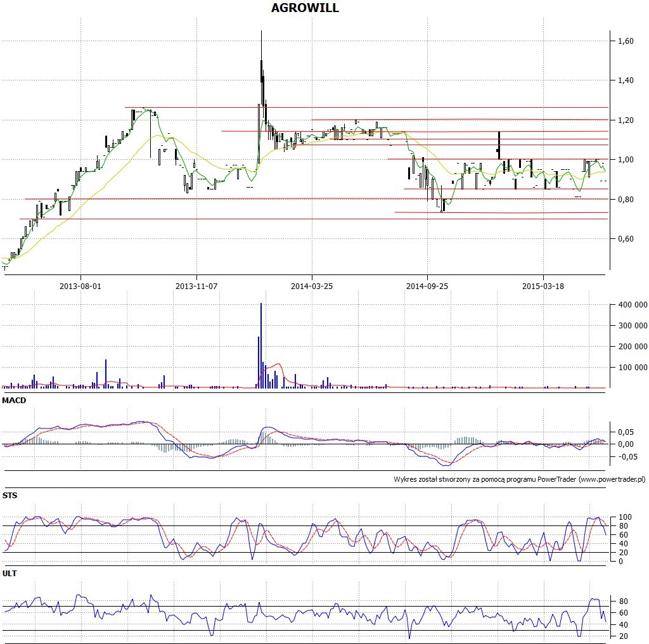Click the AGROWILL chart title

coord(305,8)
